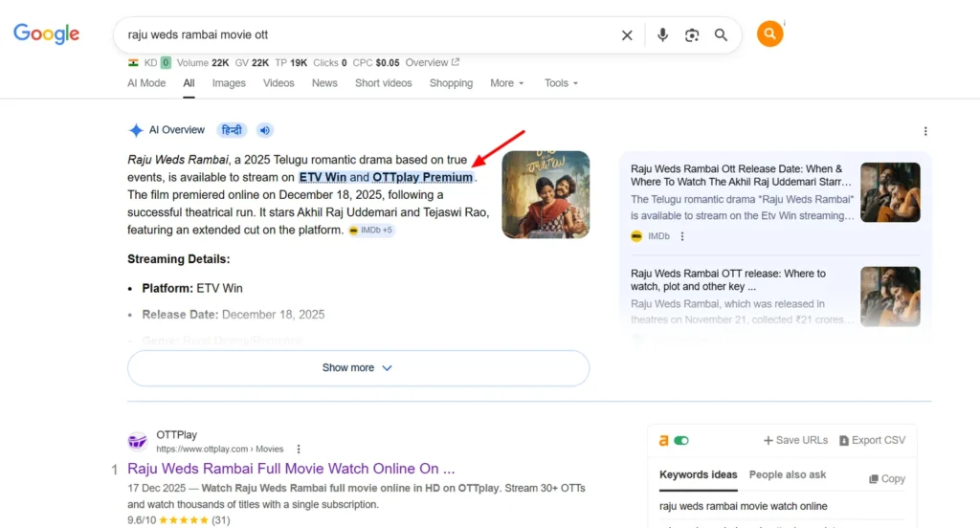This screenshot has height=528, width=980.
Task: Toggle the green Ahrefs switch
Action: click(x=681, y=441)
